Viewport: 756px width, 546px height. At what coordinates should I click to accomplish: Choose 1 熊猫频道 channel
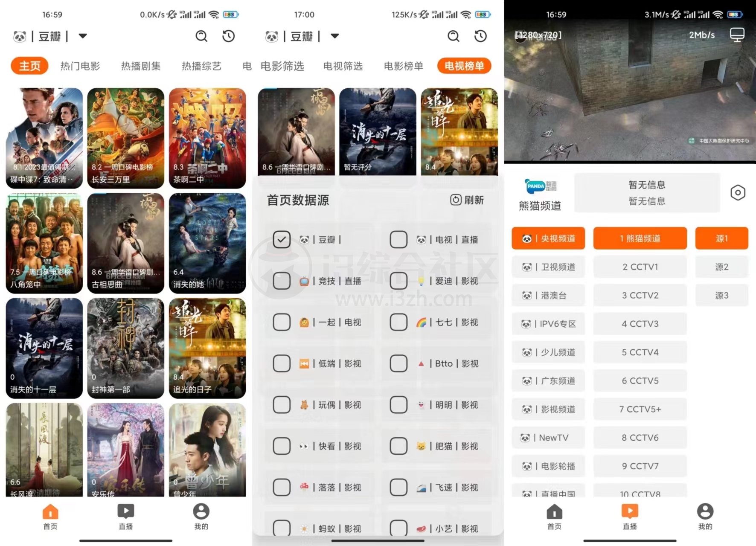pos(640,238)
